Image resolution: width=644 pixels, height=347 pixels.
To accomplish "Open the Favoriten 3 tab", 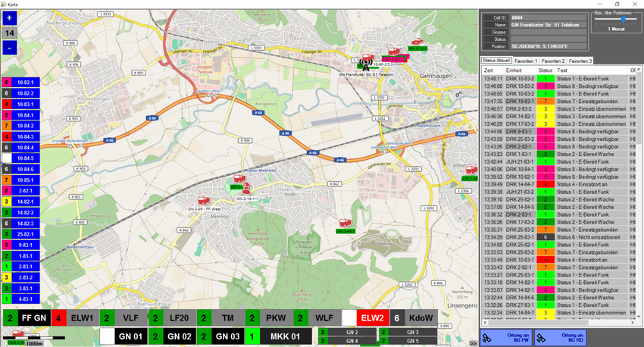I will [x=581, y=61].
